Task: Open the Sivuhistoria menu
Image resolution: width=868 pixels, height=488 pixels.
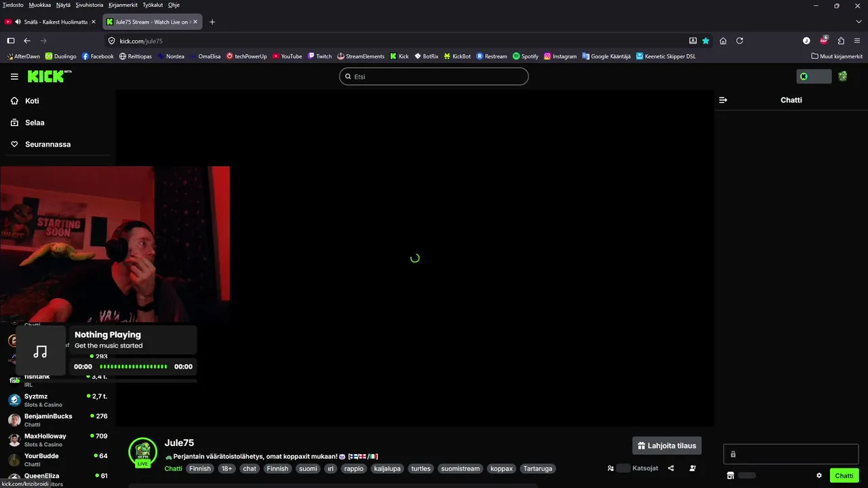Action: click(90, 5)
